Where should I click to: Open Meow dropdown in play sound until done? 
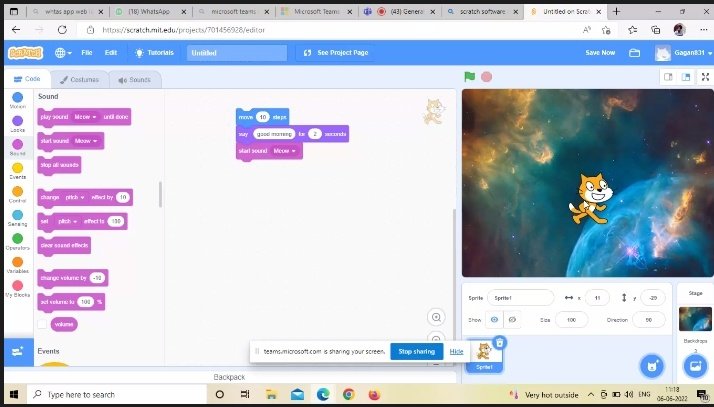click(x=85, y=117)
